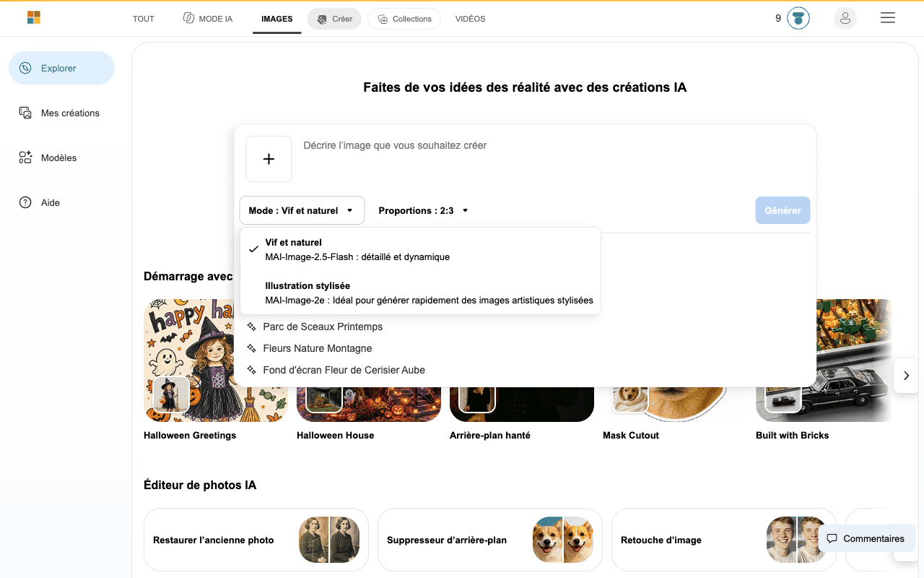Click sparkle icon beside Parc de Sceaux Printemps

tap(252, 327)
